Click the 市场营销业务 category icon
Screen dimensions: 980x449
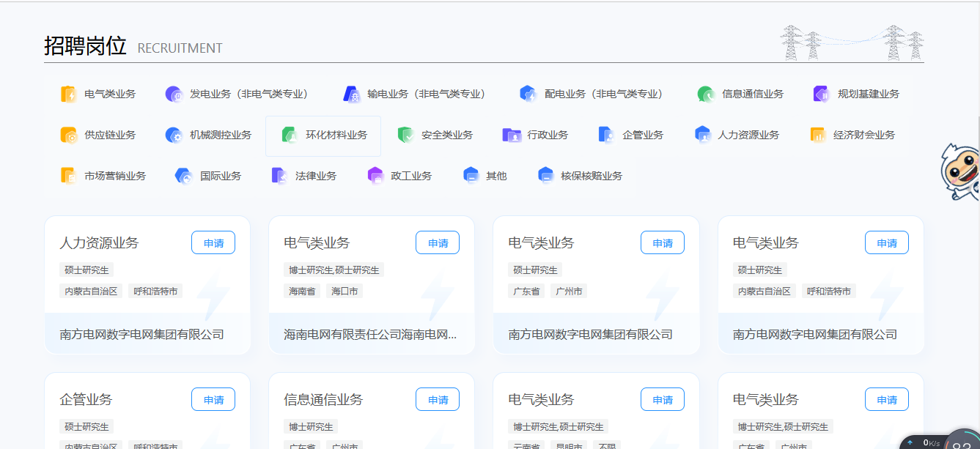click(x=68, y=176)
